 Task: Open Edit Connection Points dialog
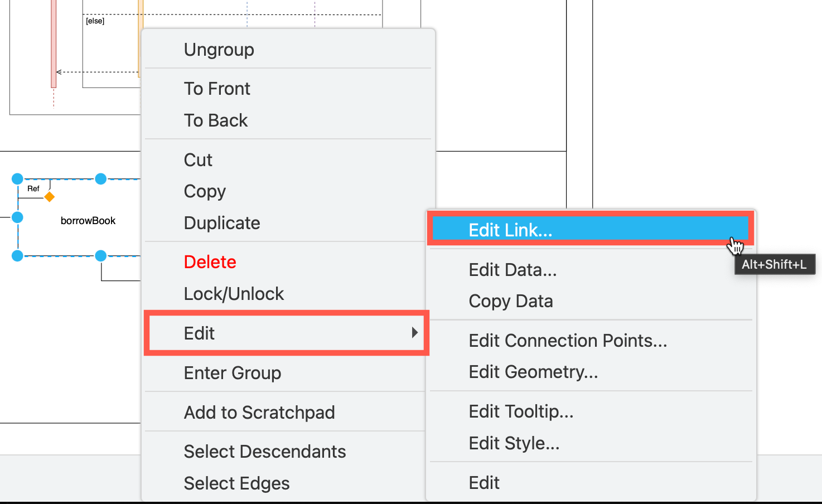click(568, 340)
